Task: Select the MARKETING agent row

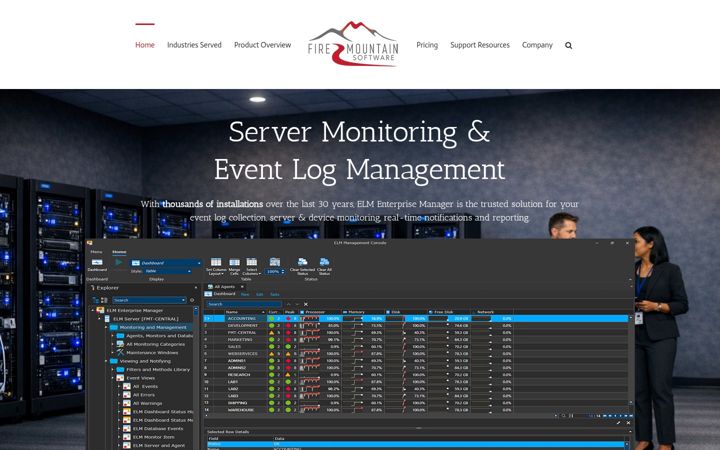Action: (x=416, y=339)
